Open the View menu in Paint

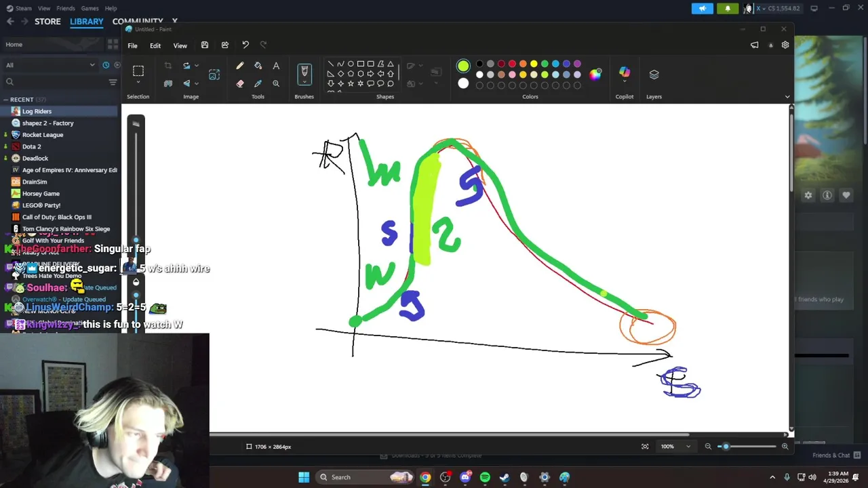click(180, 45)
